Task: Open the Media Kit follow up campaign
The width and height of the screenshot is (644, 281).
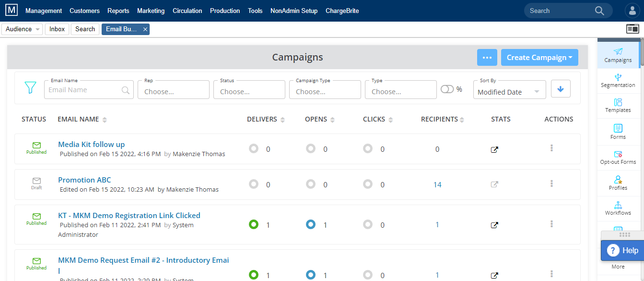Action: 92,145
